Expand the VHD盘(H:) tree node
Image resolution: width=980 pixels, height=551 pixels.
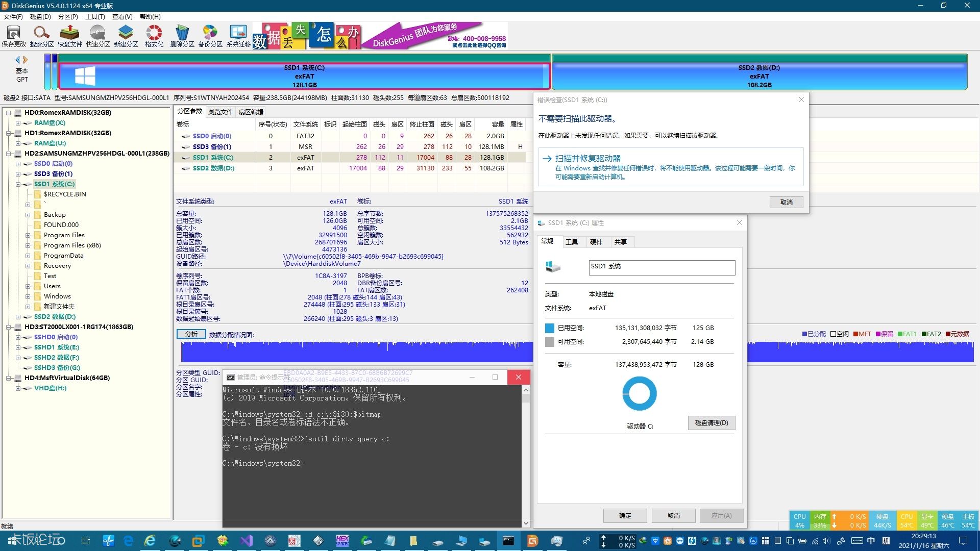click(18, 388)
